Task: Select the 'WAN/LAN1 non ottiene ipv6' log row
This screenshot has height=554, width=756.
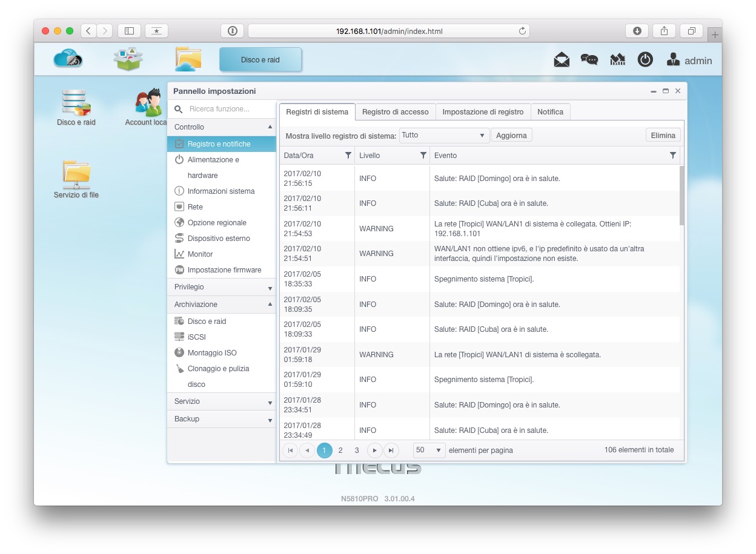Action: (x=479, y=254)
